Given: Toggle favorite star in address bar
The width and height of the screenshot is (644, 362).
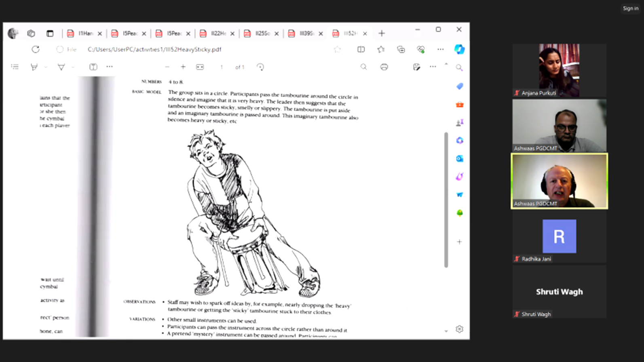Looking at the screenshot, I should pyautogui.click(x=337, y=49).
